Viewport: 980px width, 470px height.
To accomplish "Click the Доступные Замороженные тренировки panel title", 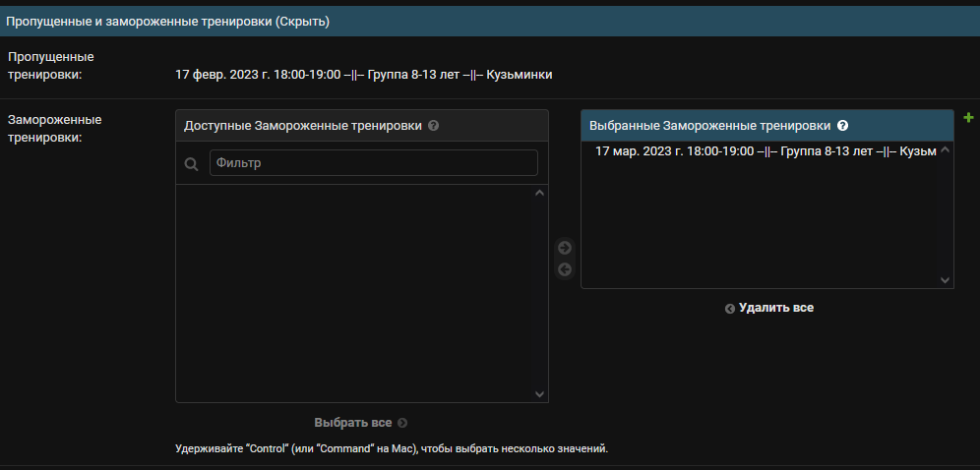I will pos(303,126).
